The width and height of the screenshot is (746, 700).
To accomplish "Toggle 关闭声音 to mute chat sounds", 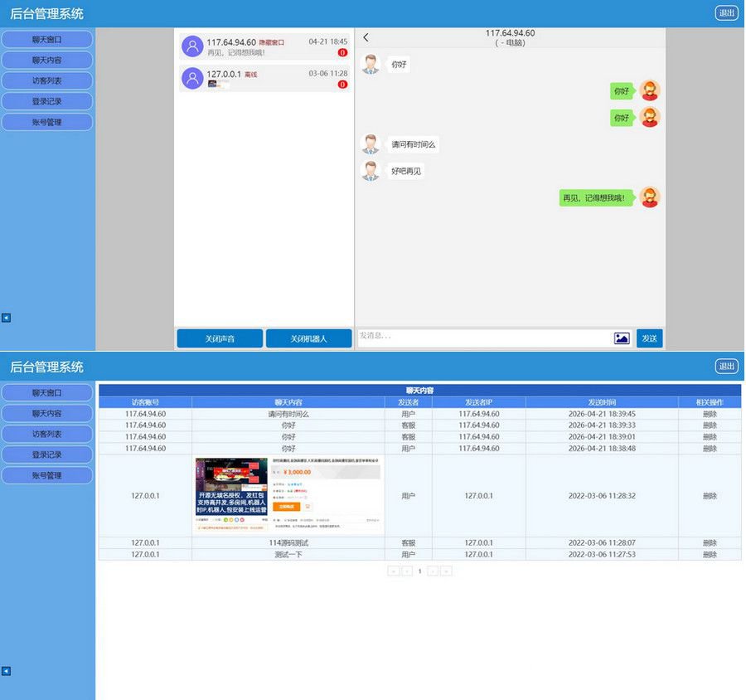I will (x=219, y=338).
